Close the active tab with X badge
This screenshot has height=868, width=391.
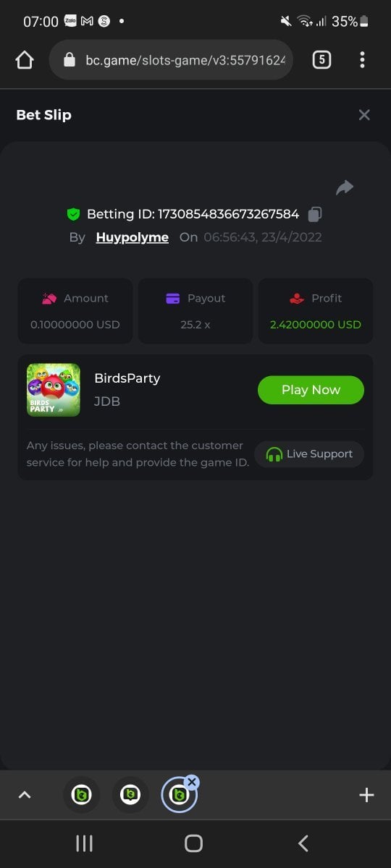tap(192, 781)
